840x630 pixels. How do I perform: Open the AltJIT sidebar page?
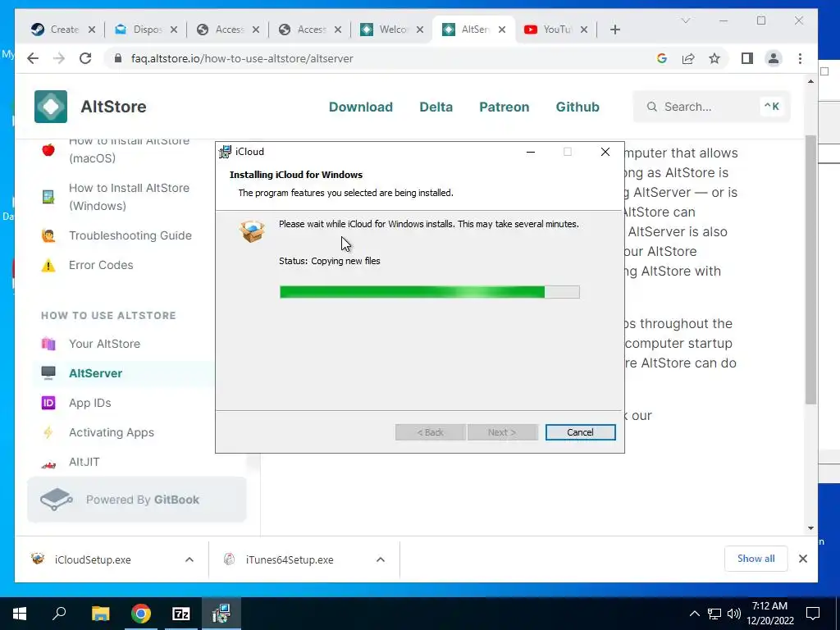[84, 462]
